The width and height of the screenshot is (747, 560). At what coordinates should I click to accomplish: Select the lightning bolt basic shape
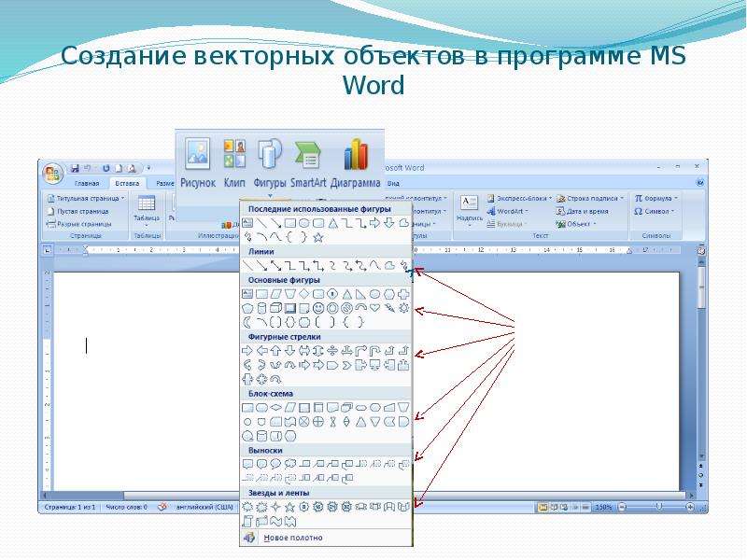point(389,308)
